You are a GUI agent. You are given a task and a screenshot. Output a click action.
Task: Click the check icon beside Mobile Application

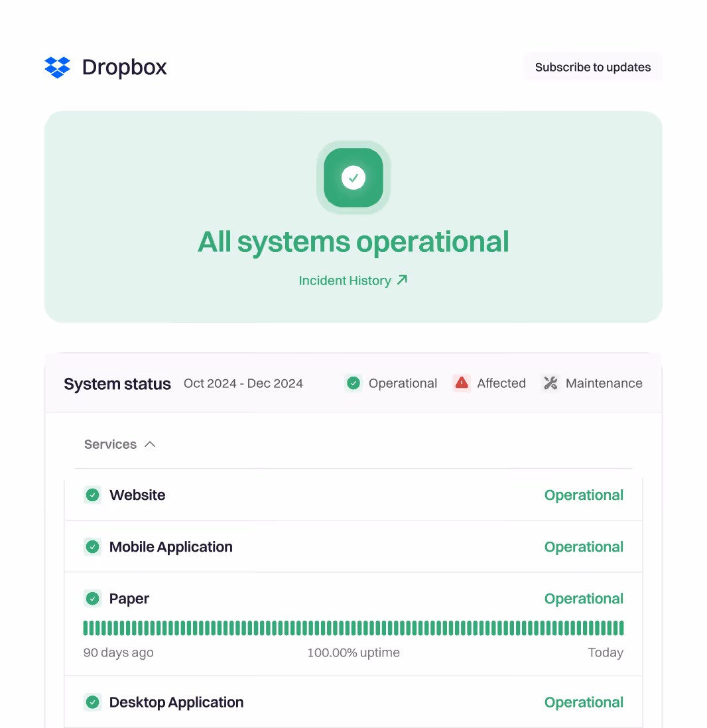click(x=92, y=546)
